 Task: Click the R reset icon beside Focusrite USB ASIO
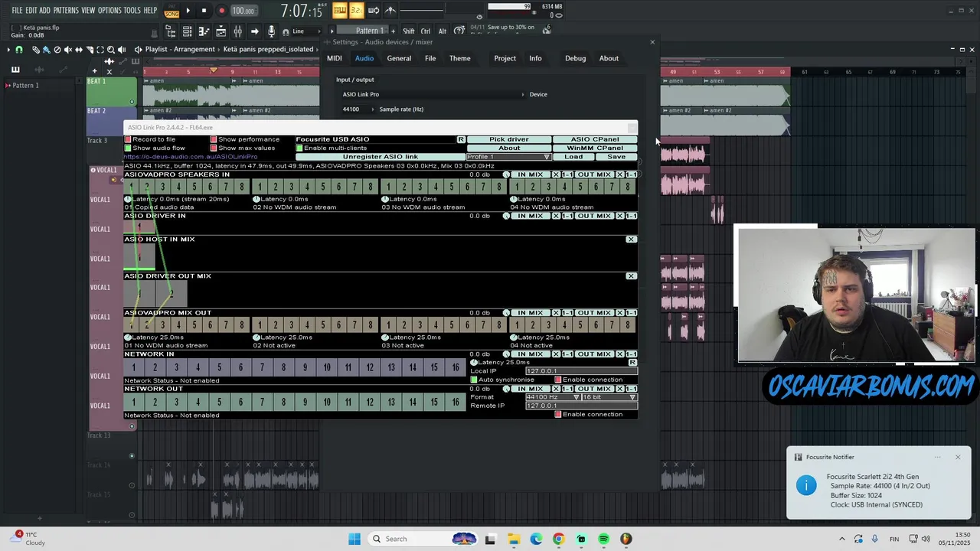tap(461, 139)
